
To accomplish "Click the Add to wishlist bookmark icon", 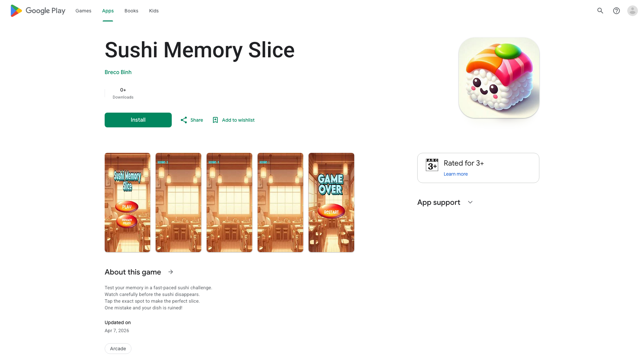I will 215,120.
